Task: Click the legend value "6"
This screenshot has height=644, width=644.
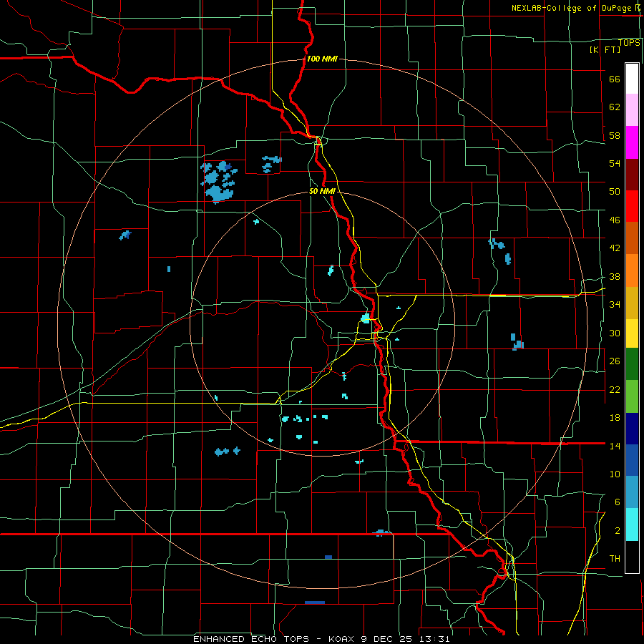Action: [618, 502]
